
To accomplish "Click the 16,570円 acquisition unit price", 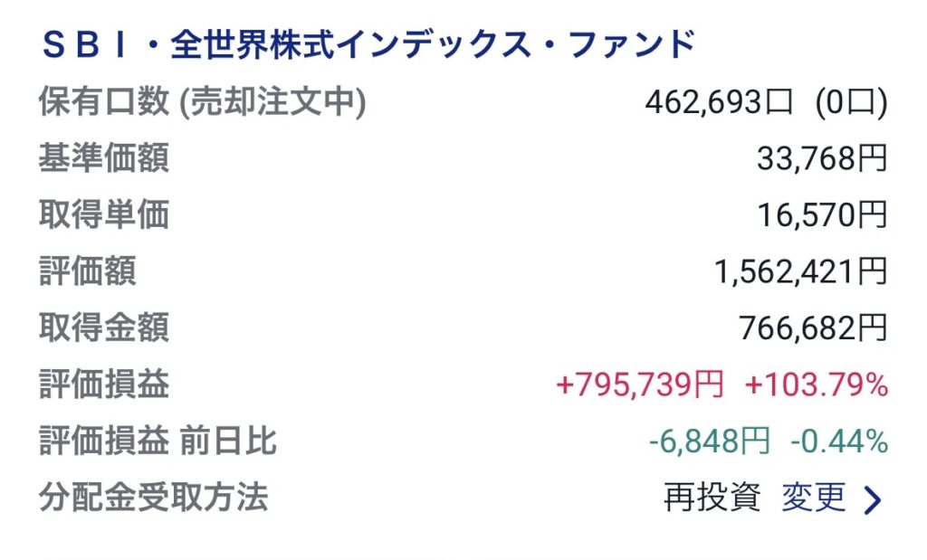I will tap(822, 215).
